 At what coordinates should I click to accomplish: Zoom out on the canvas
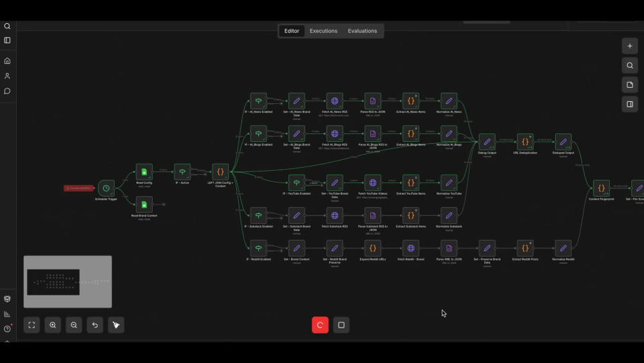point(74,325)
